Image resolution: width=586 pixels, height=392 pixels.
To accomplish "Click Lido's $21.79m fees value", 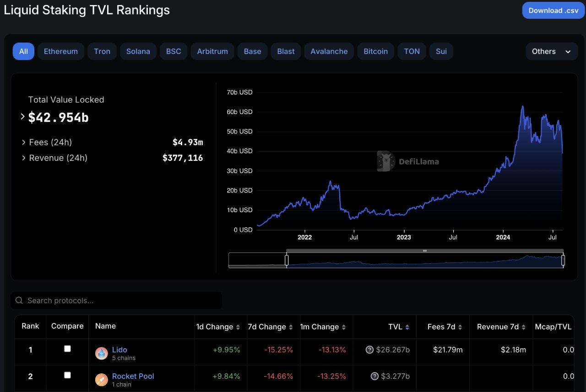I will pyautogui.click(x=448, y=350).
